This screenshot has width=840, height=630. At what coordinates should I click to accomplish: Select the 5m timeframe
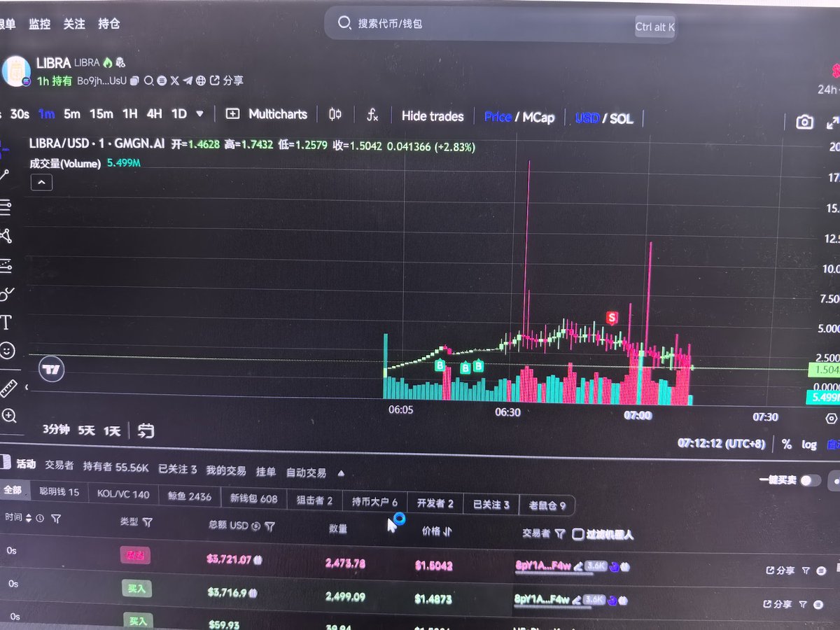(x=71, y=113)
